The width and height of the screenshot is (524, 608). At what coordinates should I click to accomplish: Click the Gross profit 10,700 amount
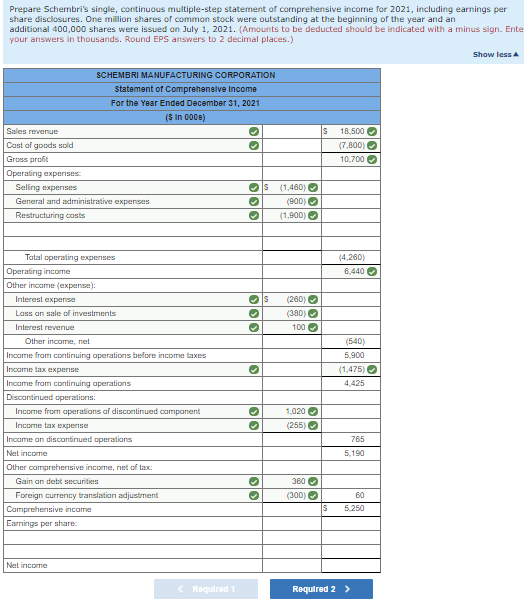(x=351, y=159)
